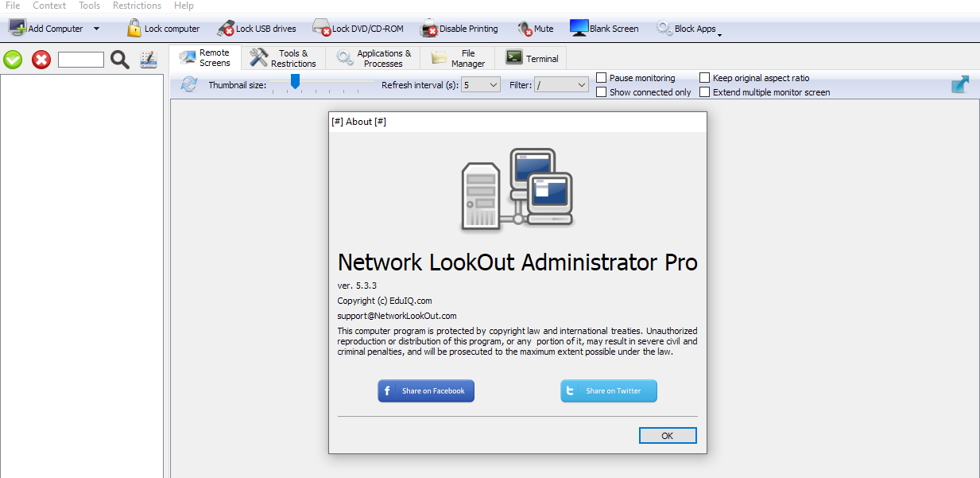The height and width of the screenshot is (478, 980).
Task: Open the Terminal tab
Action: click(x=532, y=58)
